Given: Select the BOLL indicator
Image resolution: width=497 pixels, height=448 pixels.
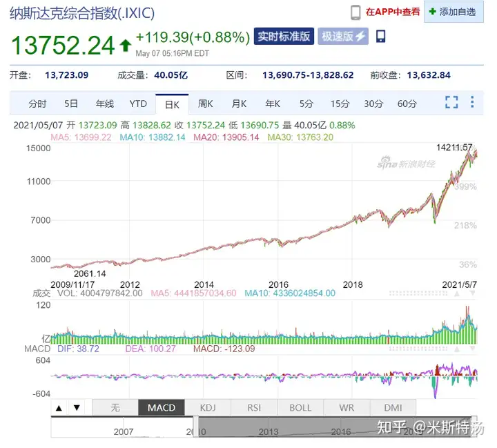Looking at the screenshot, I should coord(300,407).
